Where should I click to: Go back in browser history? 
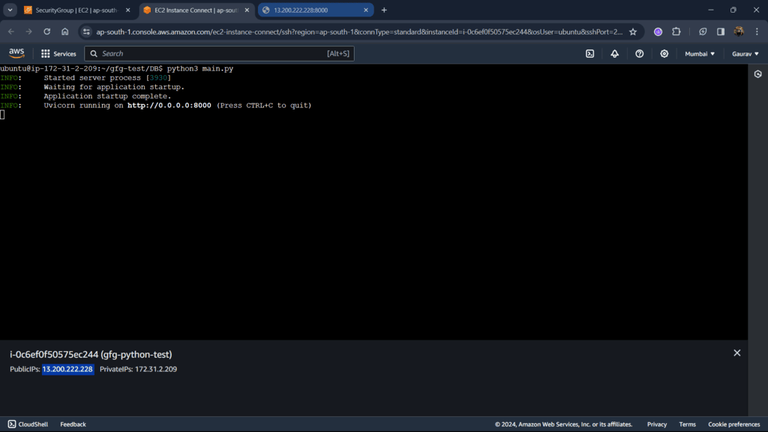(x=11, y=32)
